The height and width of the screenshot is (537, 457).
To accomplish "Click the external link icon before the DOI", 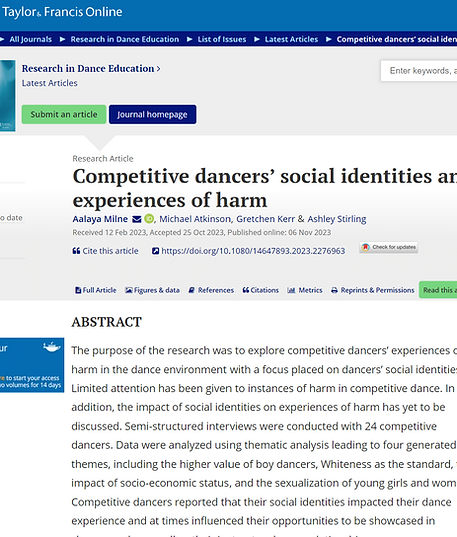I will 156,251.
